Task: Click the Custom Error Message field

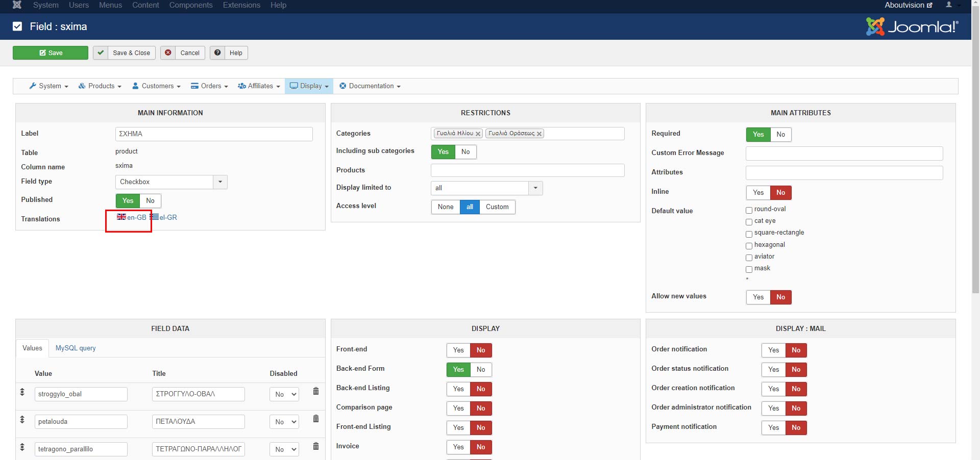Action: [x=844, y=154]
